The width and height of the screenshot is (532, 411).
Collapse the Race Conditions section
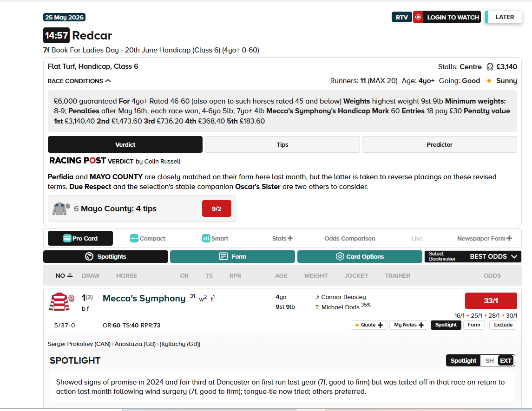pos(79,81)
